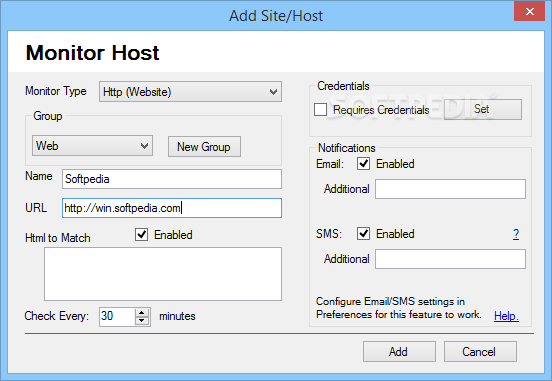
Task: Uncheck the SMS Enabled checkbox
Action: click(364, 233)
